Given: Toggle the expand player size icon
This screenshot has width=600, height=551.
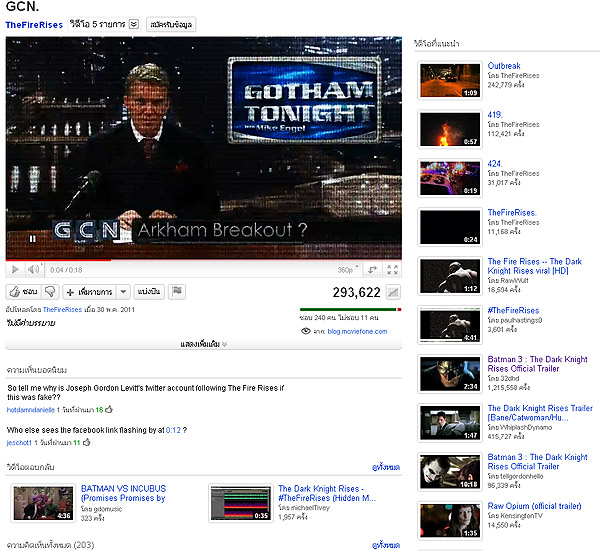Looking at the screenshot, I should pyautogui.click(x=372, y=270).
